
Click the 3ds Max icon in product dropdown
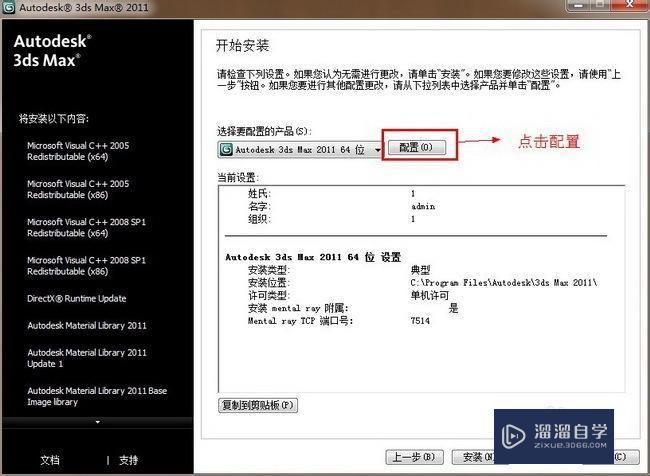pos(226,150)
